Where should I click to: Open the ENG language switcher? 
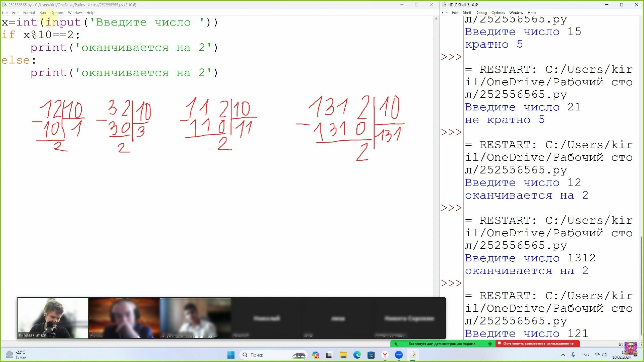coord(585,355)
